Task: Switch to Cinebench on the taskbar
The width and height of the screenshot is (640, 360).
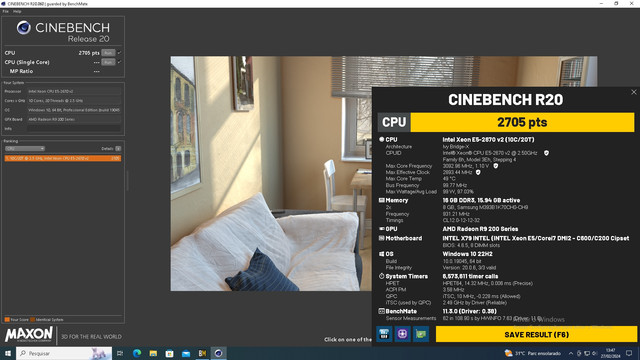Action: (x=218, y=353)
